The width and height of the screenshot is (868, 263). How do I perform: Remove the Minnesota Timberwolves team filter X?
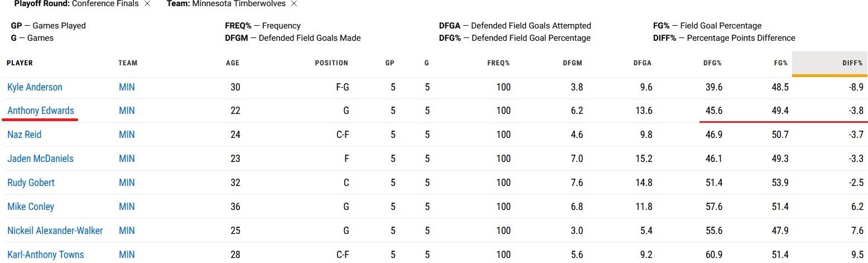tap(294, 3)
